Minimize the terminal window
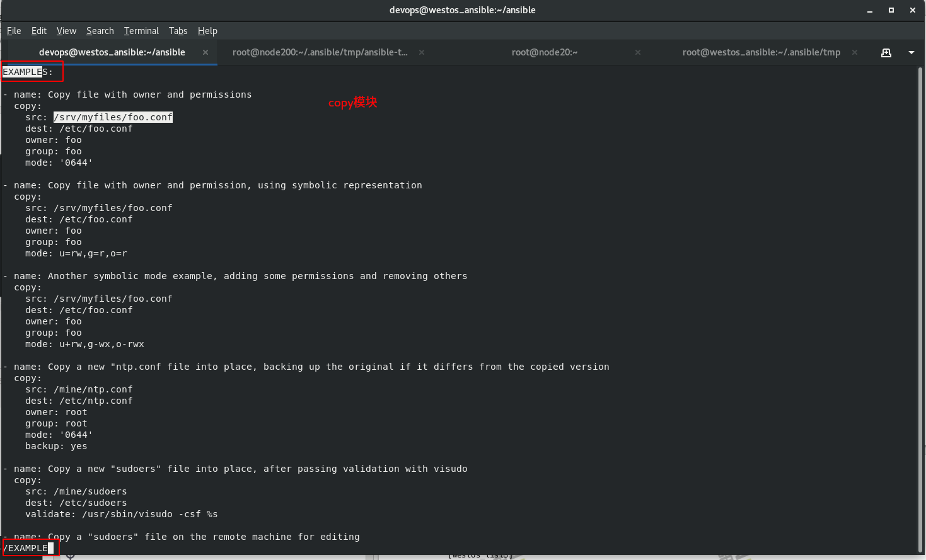 (x=870, y=10)
